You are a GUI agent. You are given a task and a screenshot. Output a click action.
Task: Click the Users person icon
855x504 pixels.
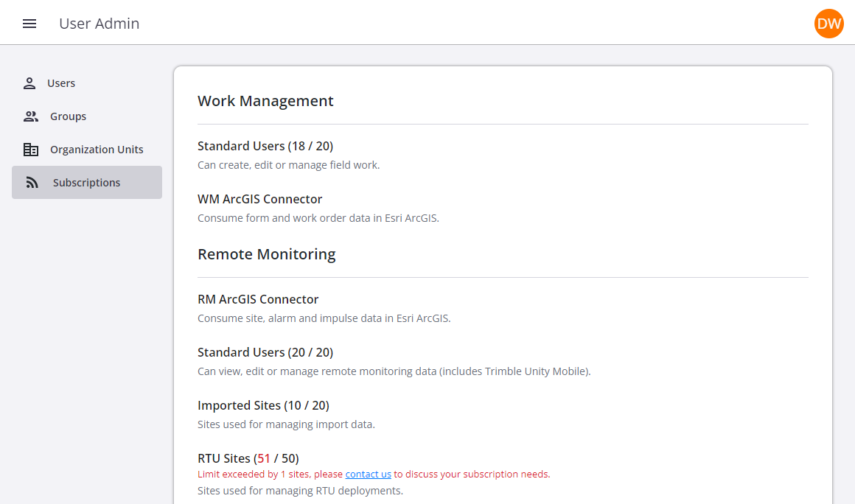click(x=29, y=83)
